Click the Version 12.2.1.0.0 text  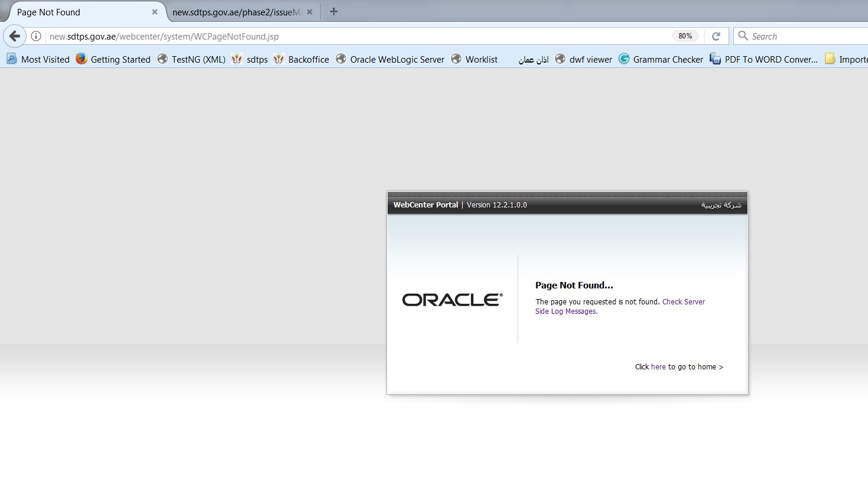pos(497,205)
